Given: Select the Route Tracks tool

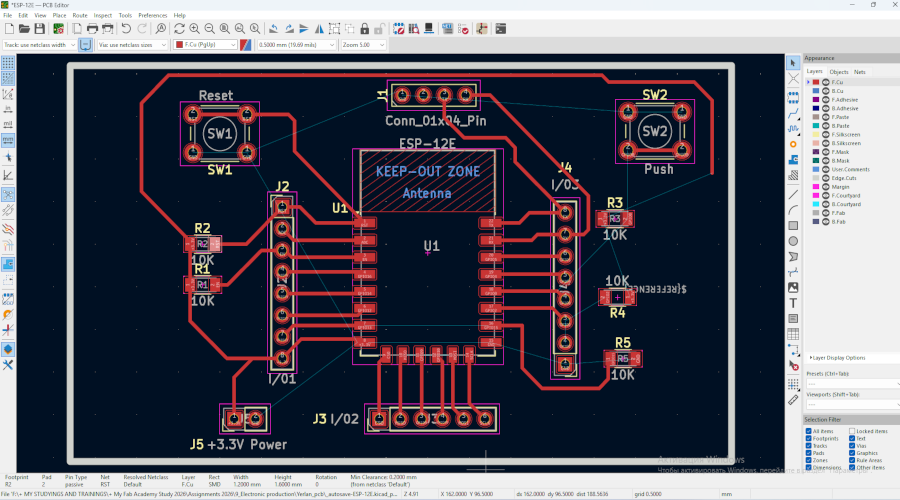Looking at the screenshot, I should [x=793, y=114].
